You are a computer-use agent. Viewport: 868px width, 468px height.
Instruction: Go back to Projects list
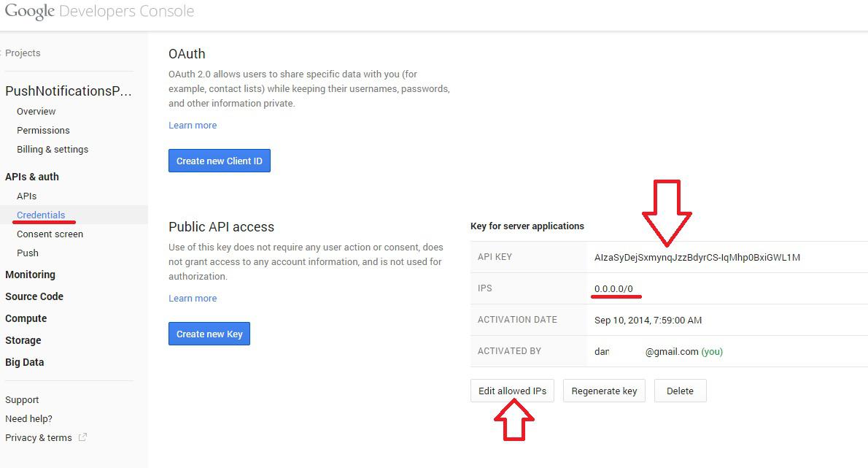pyautogui.click(x=23, y=53)
